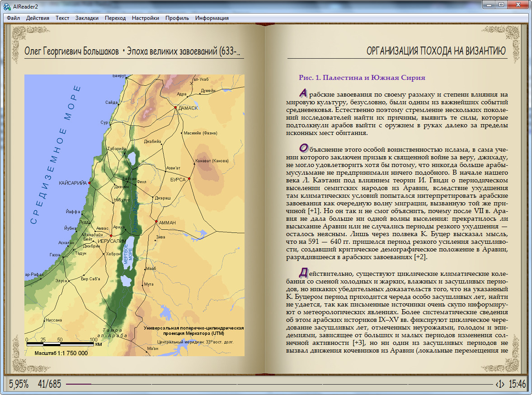Open the Текст menu

point(62,18)
